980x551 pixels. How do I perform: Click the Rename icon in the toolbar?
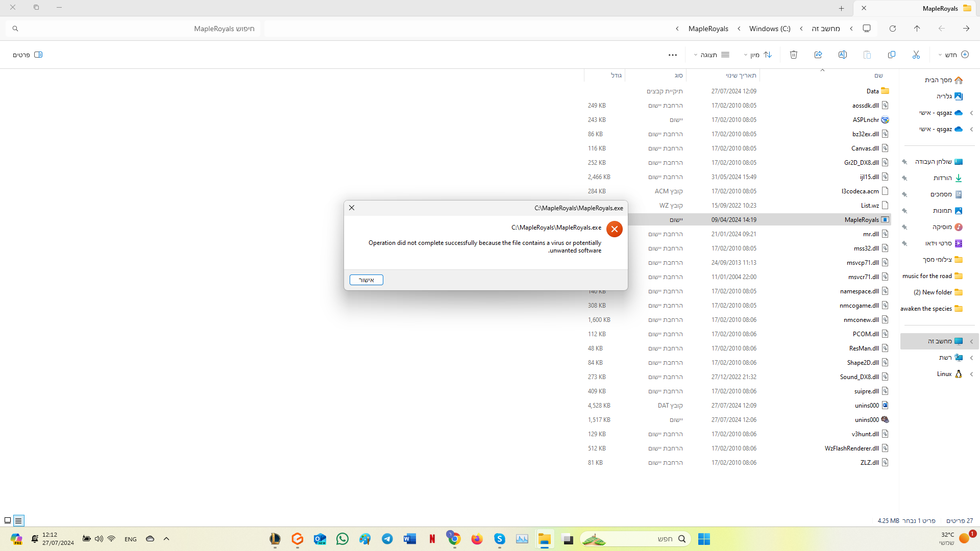[x=843, y=55]
